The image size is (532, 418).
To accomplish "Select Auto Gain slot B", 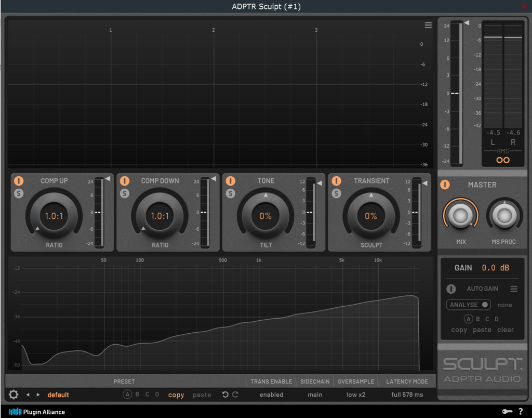I will (x=478, y=319).
